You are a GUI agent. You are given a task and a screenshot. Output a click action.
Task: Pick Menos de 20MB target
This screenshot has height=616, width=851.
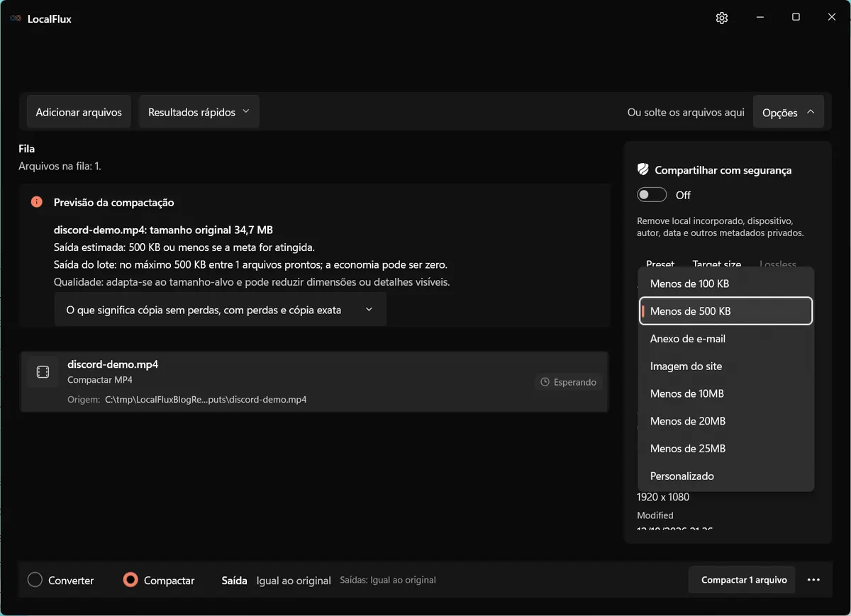point(725,421)
